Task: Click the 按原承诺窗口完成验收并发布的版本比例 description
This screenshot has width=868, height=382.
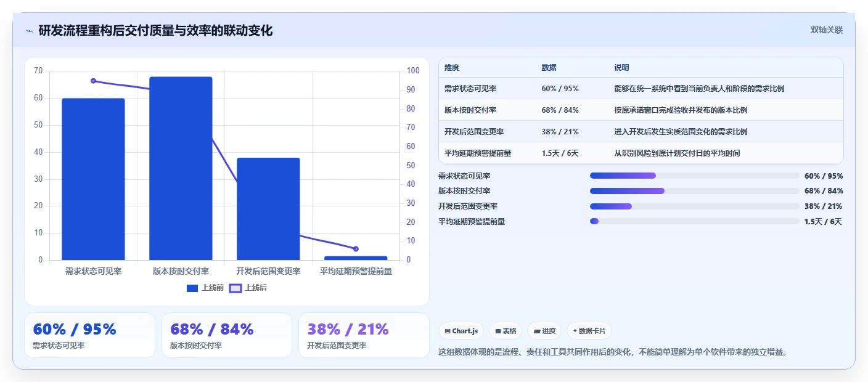Action: tap(681, 110)
